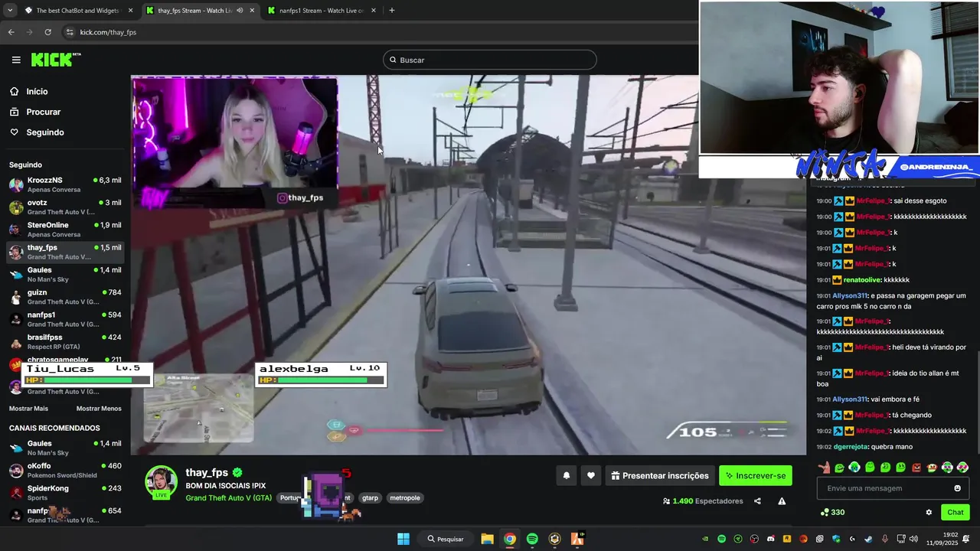980x551 pixels.
Task: Open Rockstar Games Launcher tray icon
Action: (787, 539)
